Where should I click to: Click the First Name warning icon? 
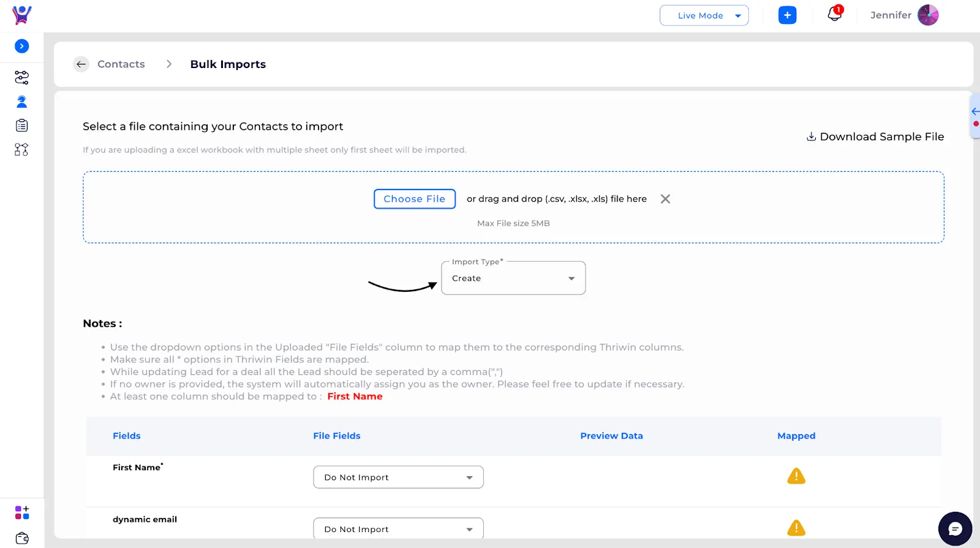[796, 476]
